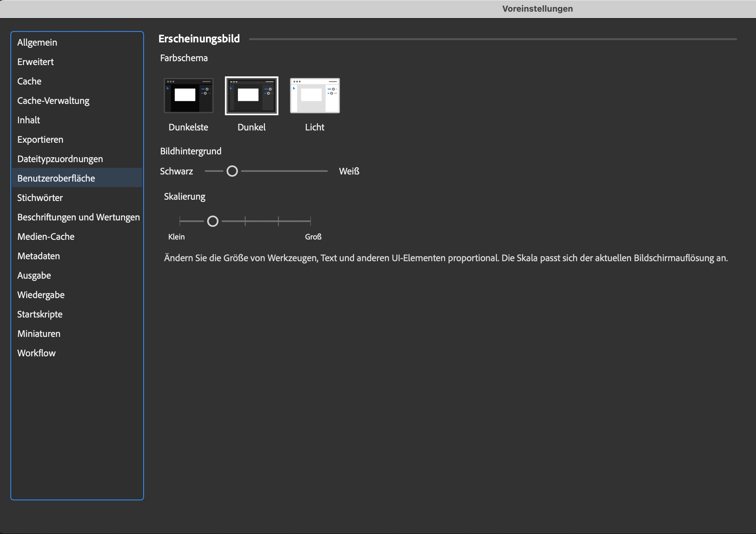Screen dimensions: 756x534
Task: Select the Dunkelste color scheme thumbnail
Action: [188, 95]
